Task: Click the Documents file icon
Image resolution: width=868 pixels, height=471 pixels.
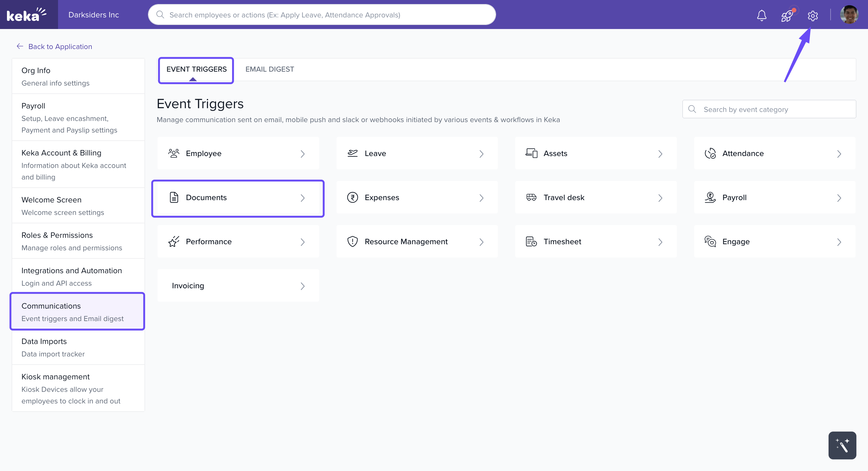Action: (x=174, y=198)
